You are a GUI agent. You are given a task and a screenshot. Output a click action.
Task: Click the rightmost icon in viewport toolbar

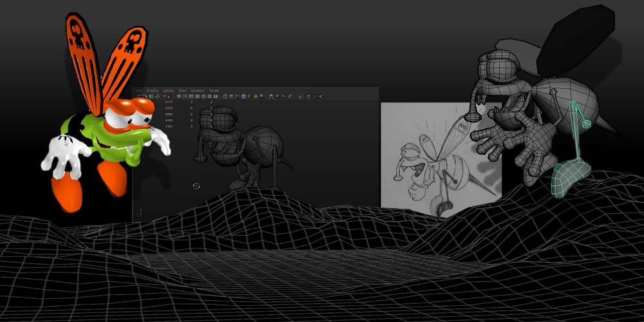(320, 97)
